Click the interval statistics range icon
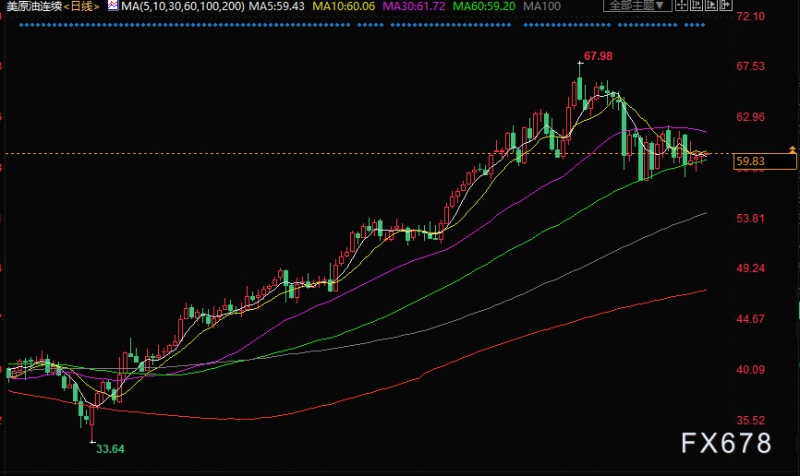Viewport: 800px width, 476px height. pos(696,6)
